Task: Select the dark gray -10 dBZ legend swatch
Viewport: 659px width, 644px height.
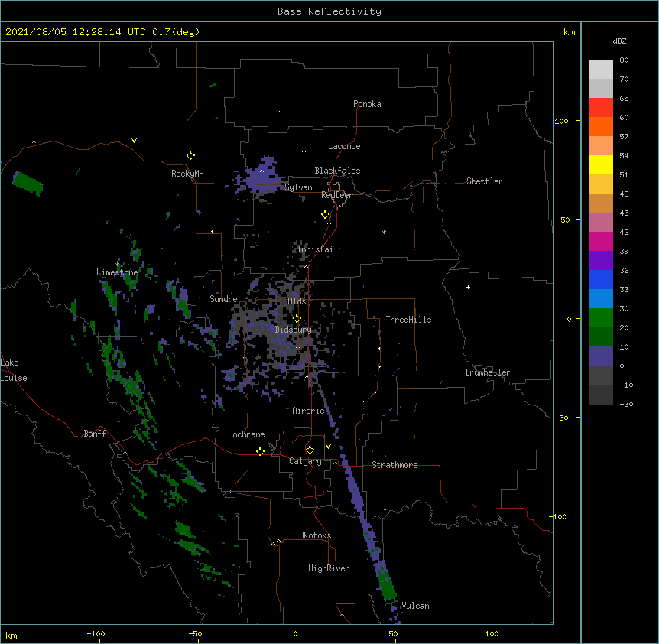Action: pos(601,395)
